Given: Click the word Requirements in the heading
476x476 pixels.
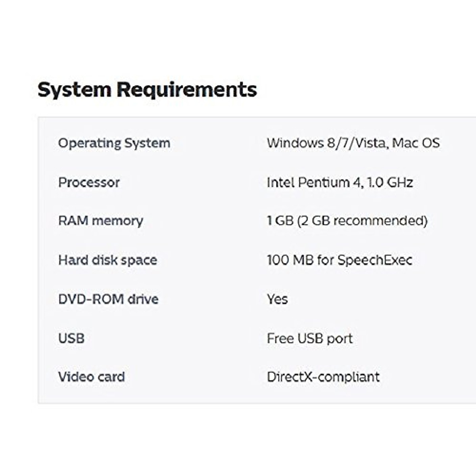Looking at the screenshot, I should pyautogui.click(x=186, y=89).
